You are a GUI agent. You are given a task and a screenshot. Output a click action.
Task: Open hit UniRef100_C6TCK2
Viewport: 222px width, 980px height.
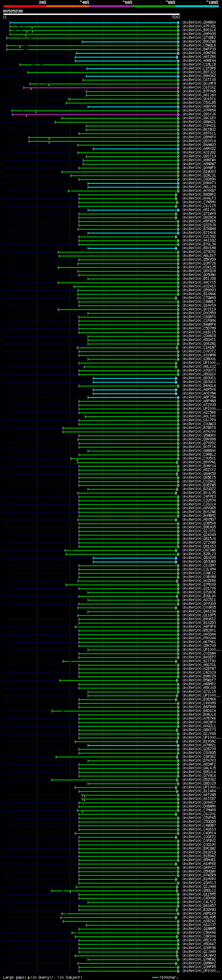coord(199,88)
